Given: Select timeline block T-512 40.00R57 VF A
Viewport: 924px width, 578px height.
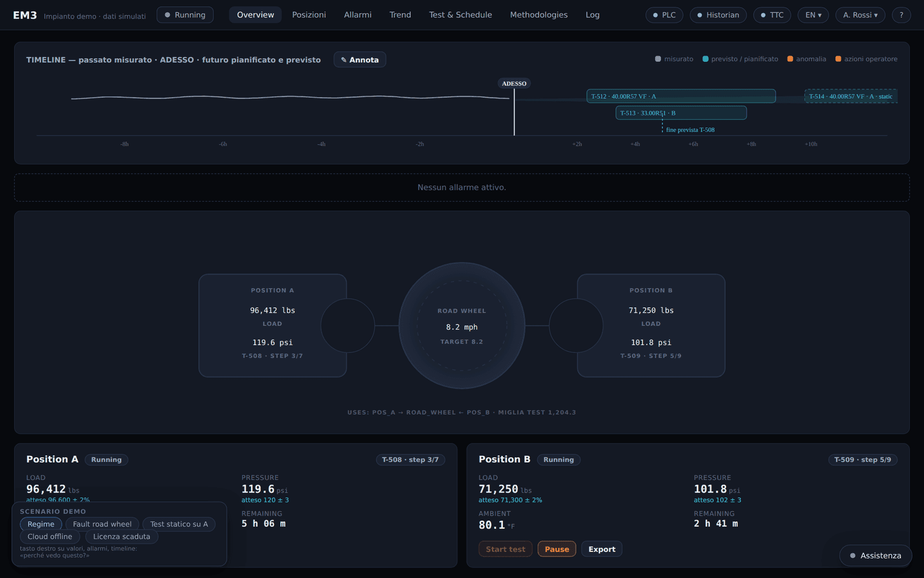Looking at the screenshot, I should 681,97.
